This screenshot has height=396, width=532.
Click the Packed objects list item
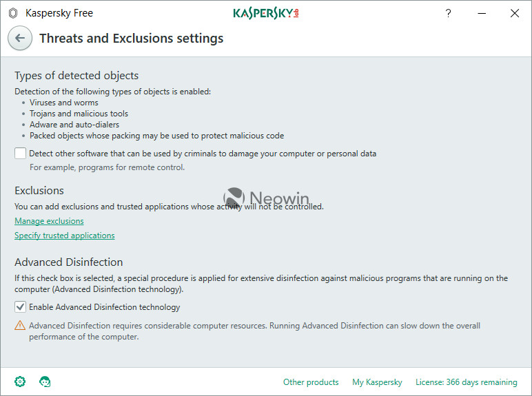(x=156, y=136)
